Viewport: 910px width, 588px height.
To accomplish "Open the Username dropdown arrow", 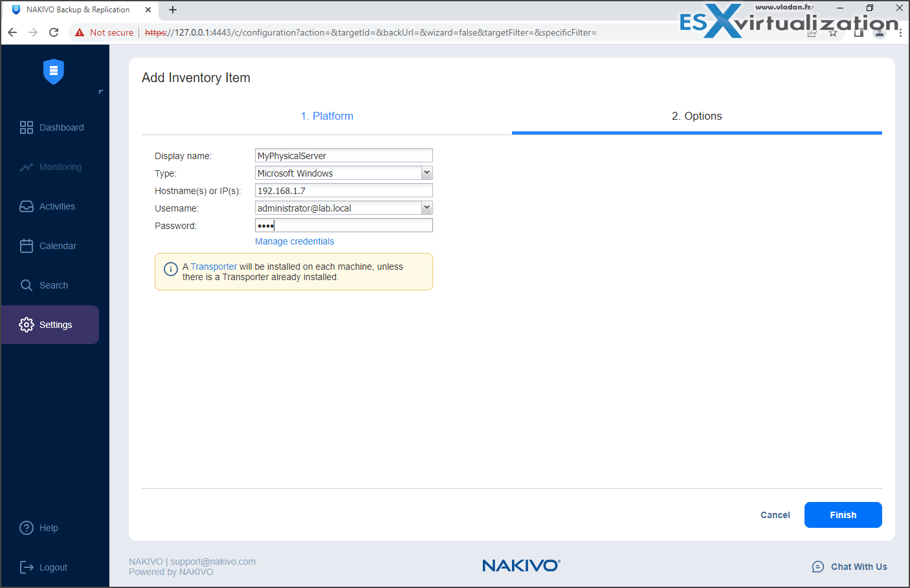I will pyautogui.click(x=427, y=208).
